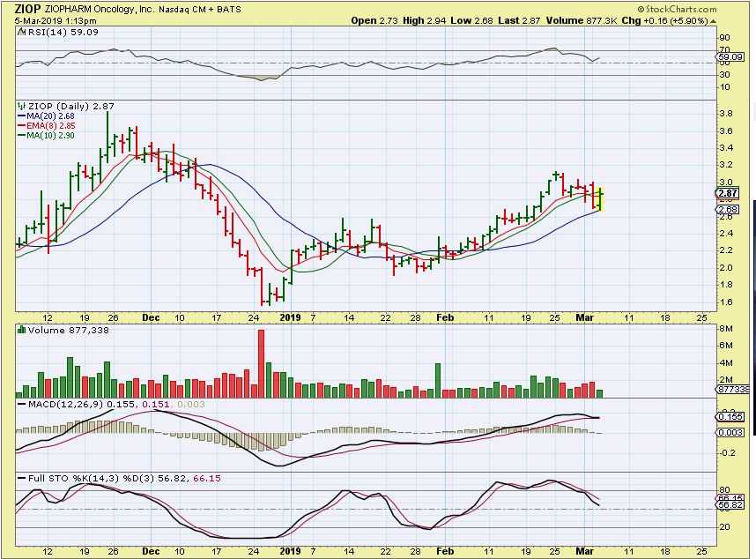Click the 'RSI(14) 59.09' indicator label
The width and height of the screenshot is (756, 559).
63,33
